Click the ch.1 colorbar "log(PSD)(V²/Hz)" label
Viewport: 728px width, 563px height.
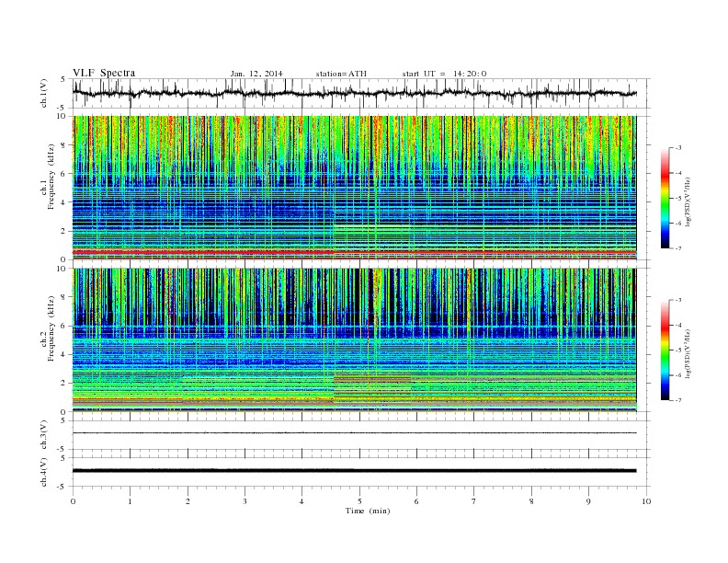tap(688, 202)
